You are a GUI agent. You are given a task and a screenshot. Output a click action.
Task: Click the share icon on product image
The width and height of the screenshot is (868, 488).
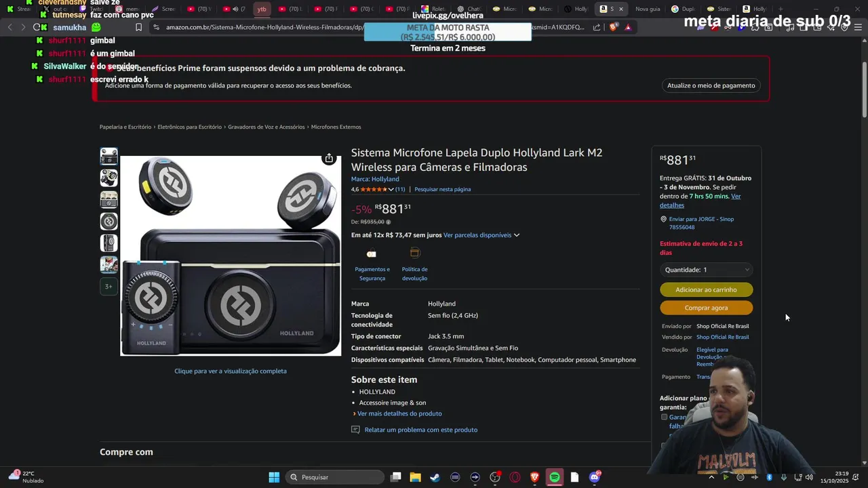pos(329,158)
